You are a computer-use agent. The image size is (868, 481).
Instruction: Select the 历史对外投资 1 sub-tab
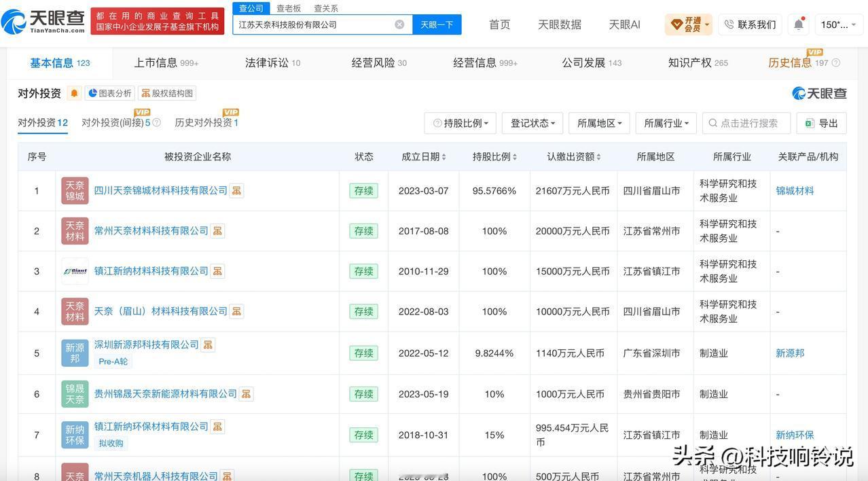pyautogui.click(x=206, y=123)
